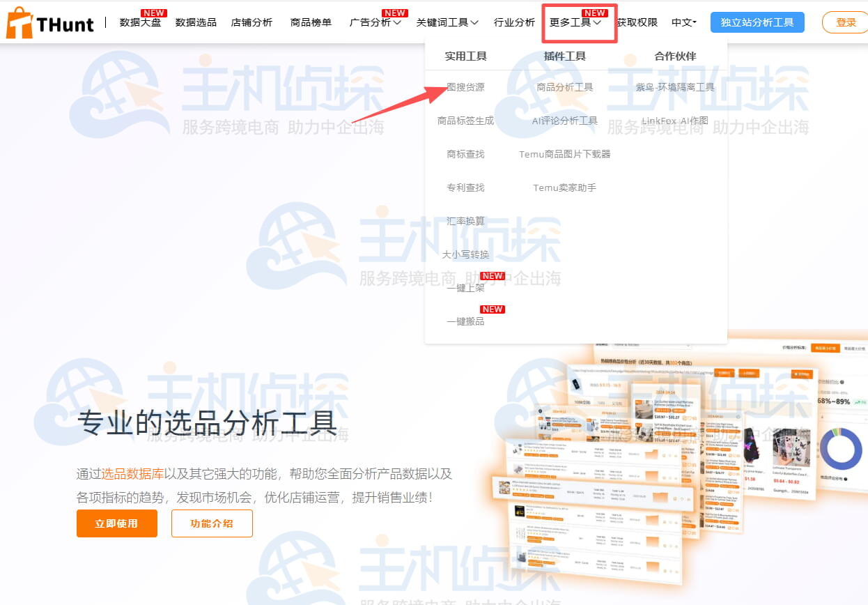The width and height of the screenshot is (868, 605).
Task: Click the THunt logo icon
Action: (19, 22)
